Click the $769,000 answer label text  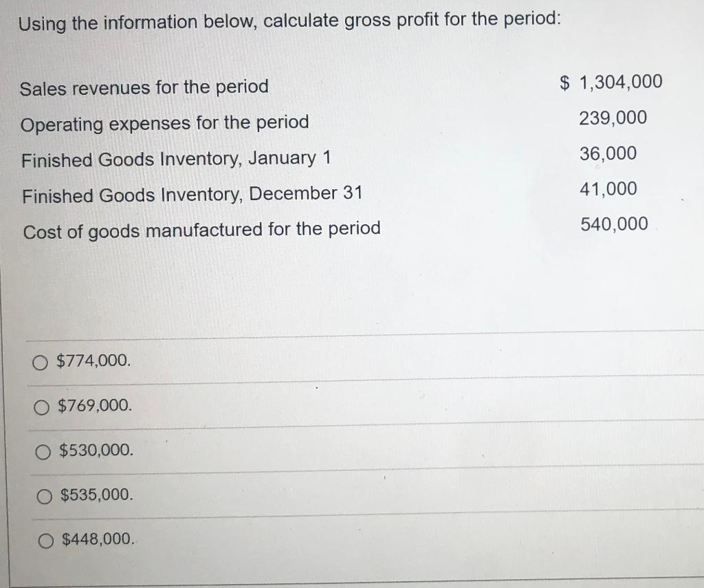[x=96, y=406]
